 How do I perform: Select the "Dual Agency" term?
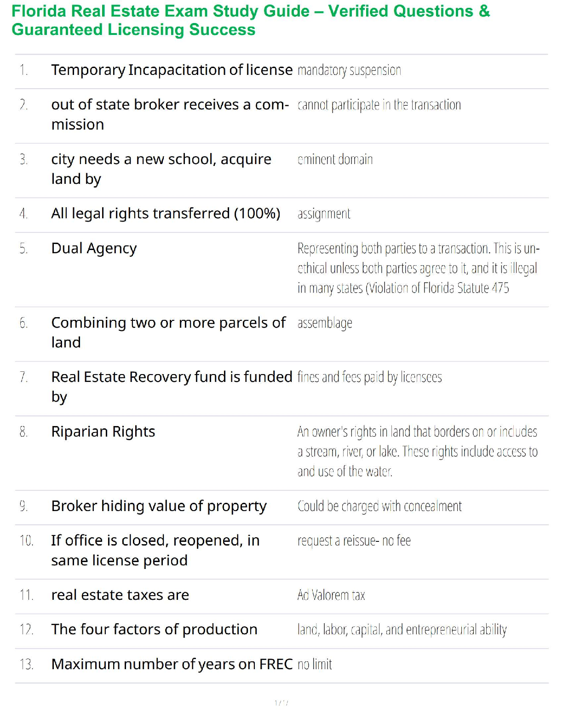tap(94, 248)
